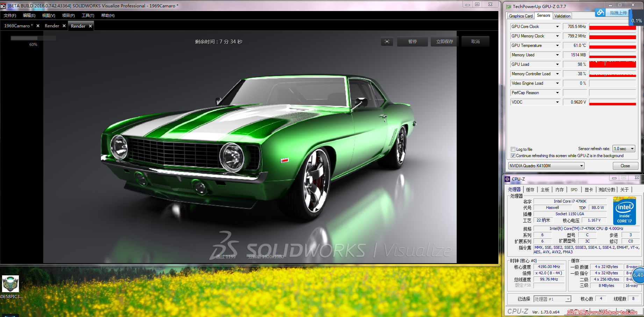This screenshot has height=317, width=644.
Task: Enable the Log to file checkbox
Action: [513, 149]
